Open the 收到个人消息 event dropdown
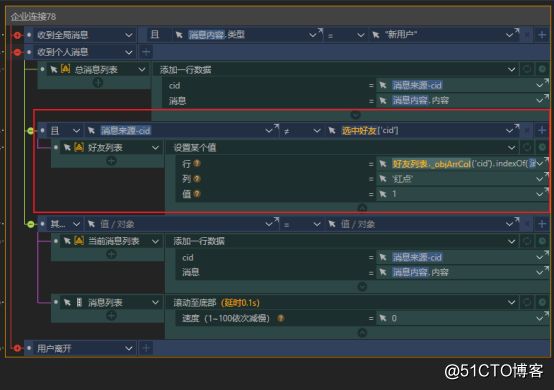The image size is (554, 390). (129, 52)
